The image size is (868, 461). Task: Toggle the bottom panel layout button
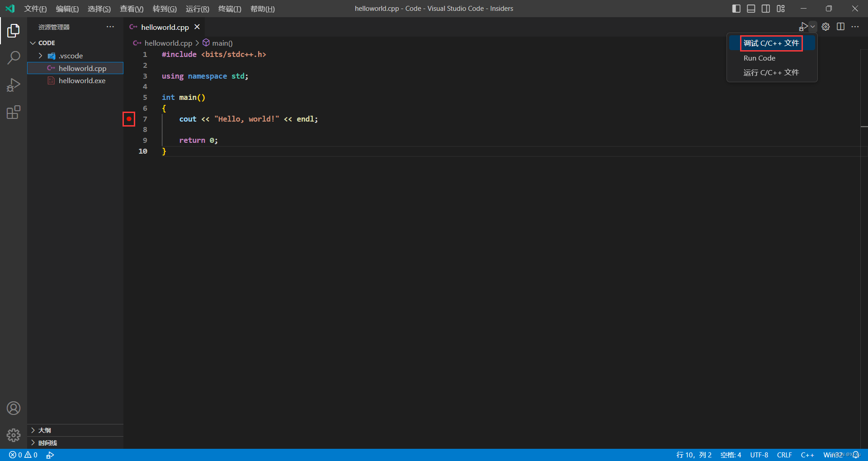(751, 9)
